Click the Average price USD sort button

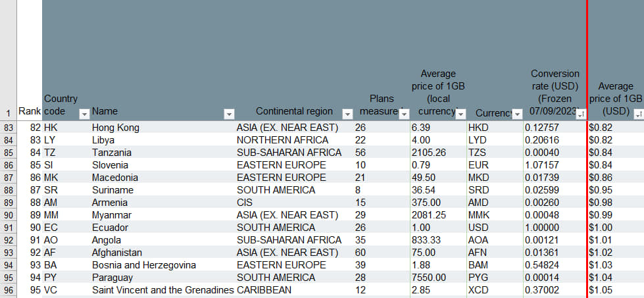[x=638, y=114]
